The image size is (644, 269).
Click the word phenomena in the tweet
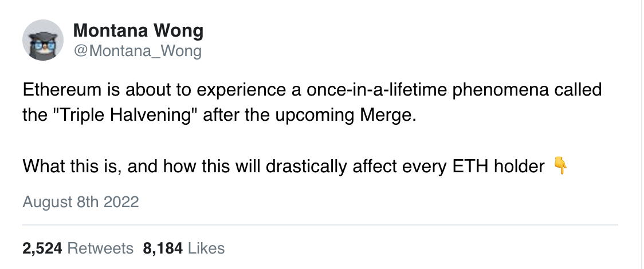click(x=500, y=90)
